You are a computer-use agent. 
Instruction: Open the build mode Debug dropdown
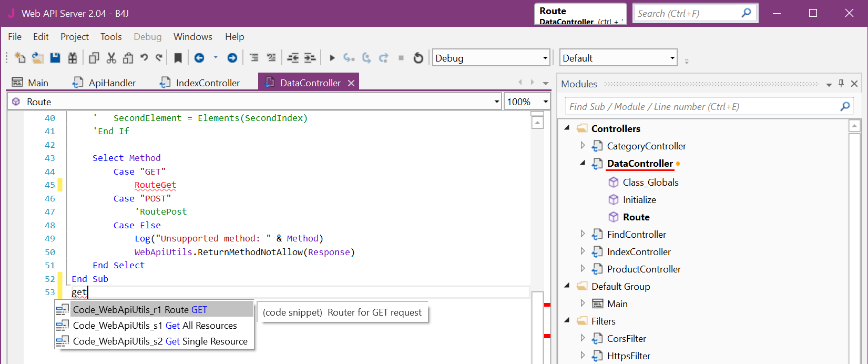[545, 58]
